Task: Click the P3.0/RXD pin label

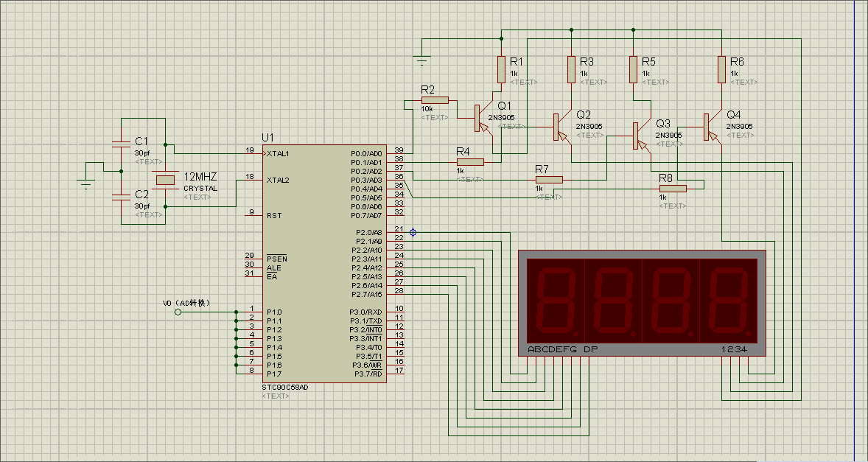Action: 366,312
